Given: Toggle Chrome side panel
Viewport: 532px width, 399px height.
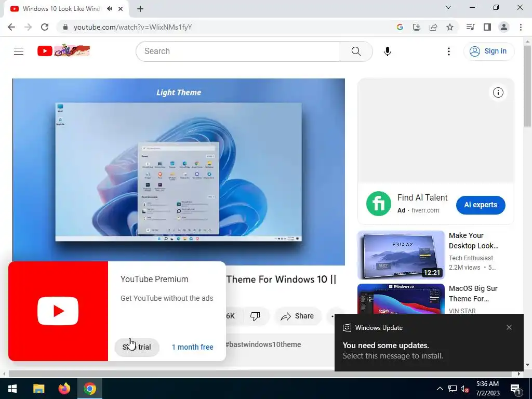Looking at the screenshot, I should (487, 27).
